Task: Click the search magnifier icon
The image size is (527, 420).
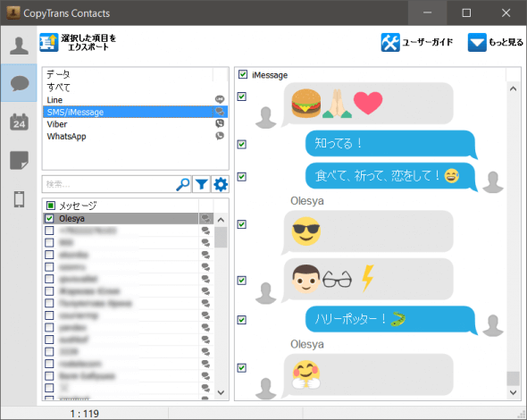Action: pyautogui.click(x=183, y=184)
